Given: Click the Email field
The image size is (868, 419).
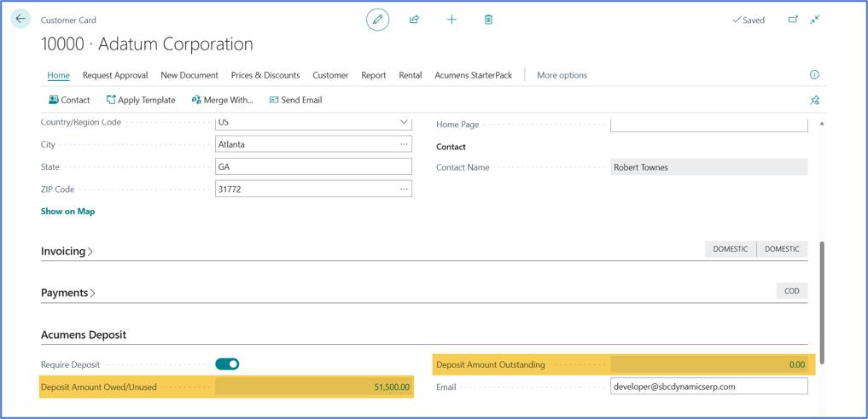Looking at the screenshot, I should [x=709, y=387].
